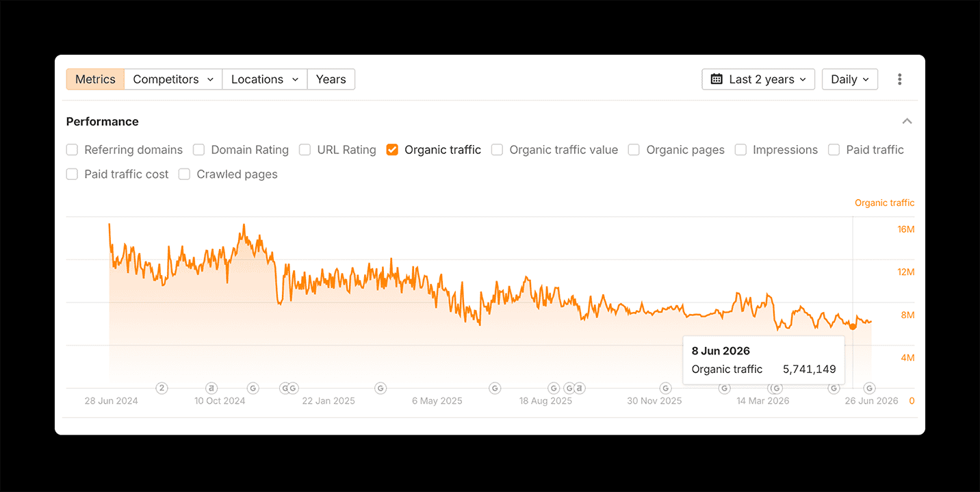Click the 8M y-axis label
This screenshot has height=492, width=980.
907,315
